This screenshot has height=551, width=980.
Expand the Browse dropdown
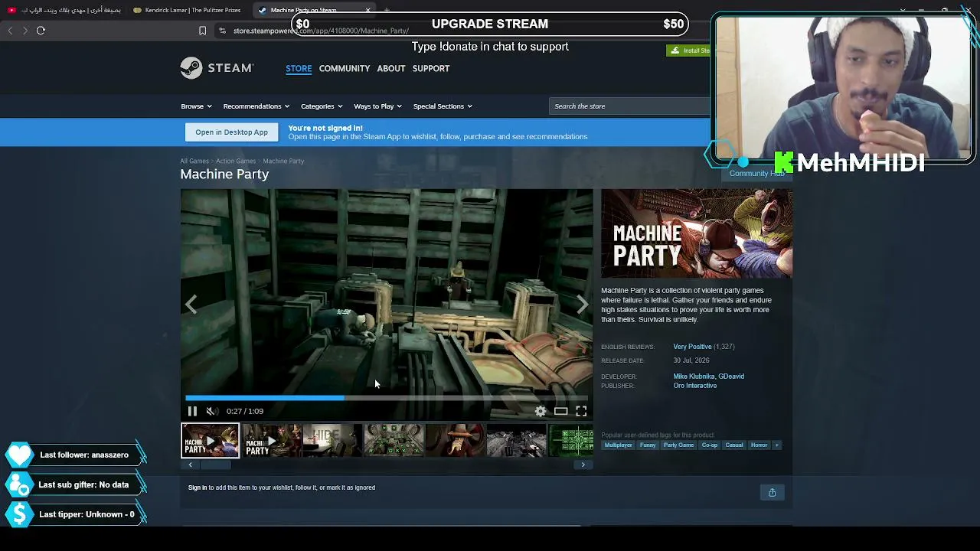tap(196, 106)
